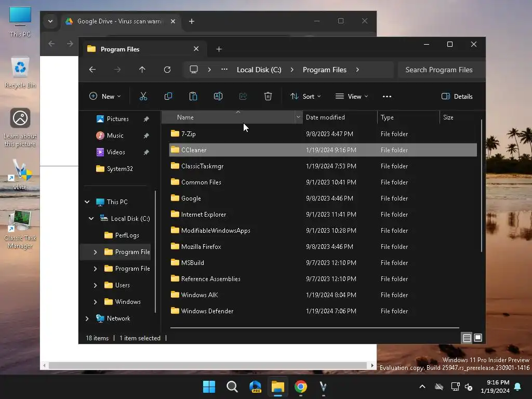Click the Rename icon in toolbar
The height and width of the screenshot is (399, 532).
(x=218, y=96)
